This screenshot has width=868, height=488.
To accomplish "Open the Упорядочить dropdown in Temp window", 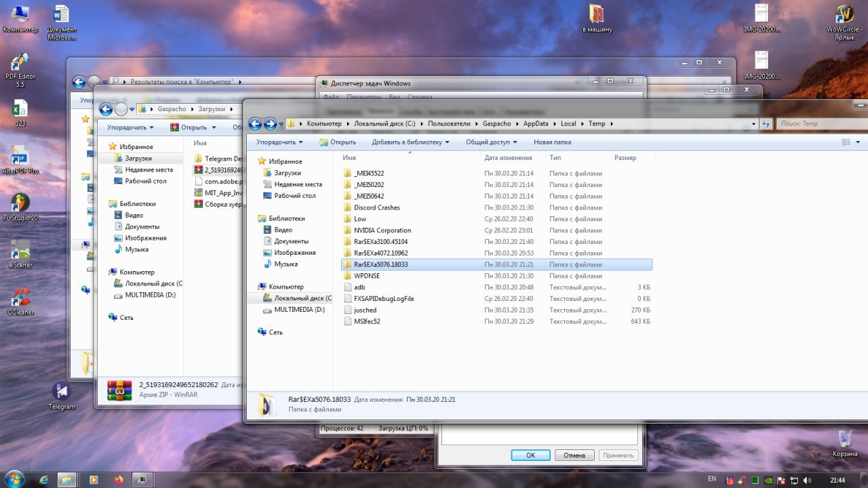I will 279,142.
